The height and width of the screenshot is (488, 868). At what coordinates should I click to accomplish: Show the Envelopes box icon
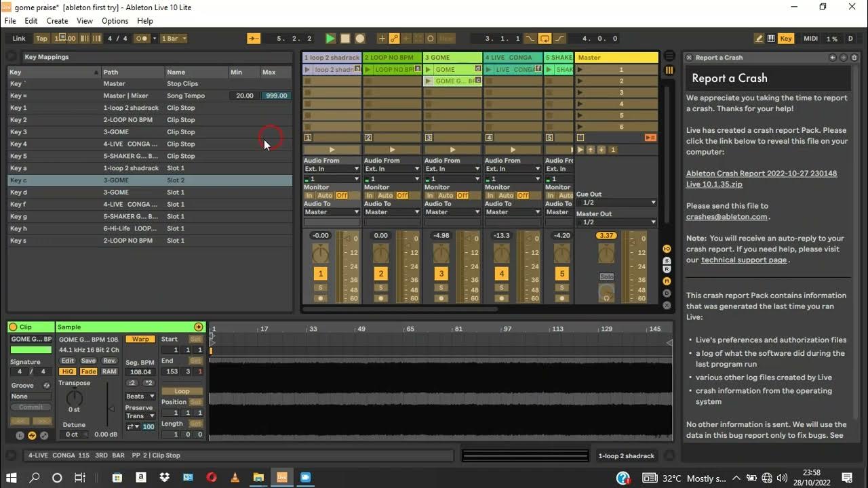[x=44, y=435]
